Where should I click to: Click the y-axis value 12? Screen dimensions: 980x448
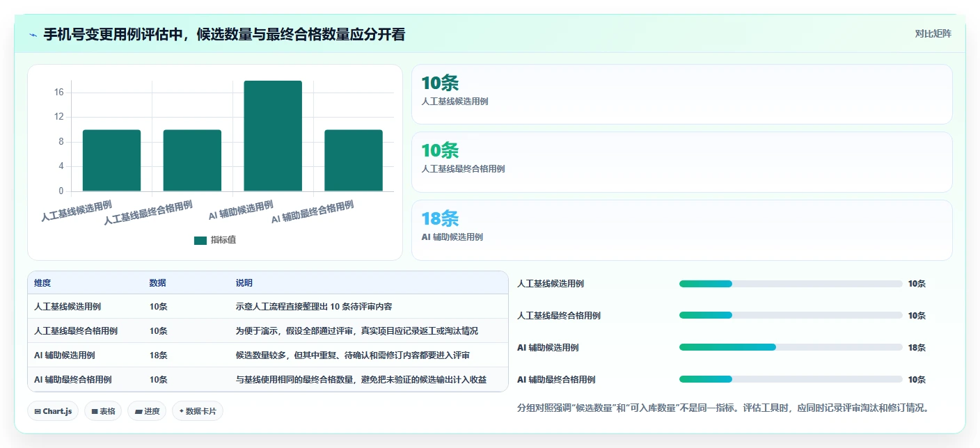pyautogui.click(x=58, y=117)
